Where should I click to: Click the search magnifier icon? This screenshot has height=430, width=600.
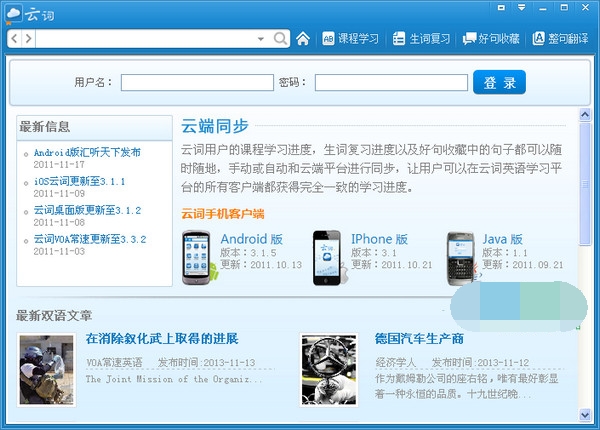click(280, 39)
